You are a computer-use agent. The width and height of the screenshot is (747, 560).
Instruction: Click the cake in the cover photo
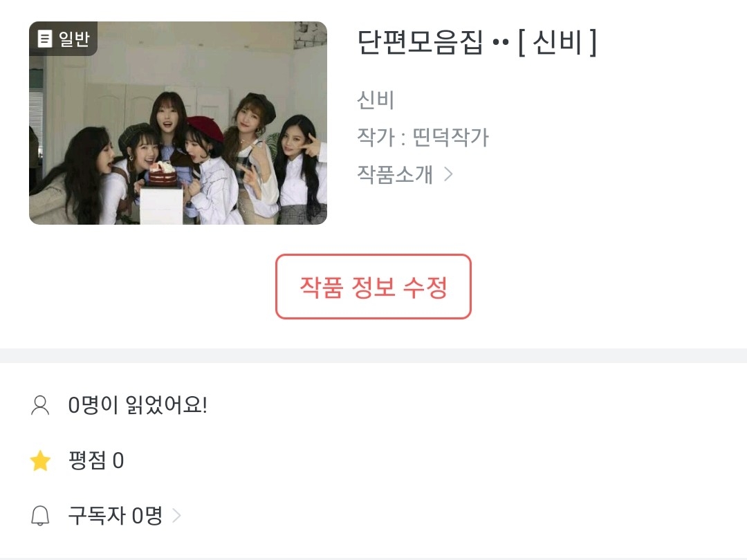[x=163, y=175]
